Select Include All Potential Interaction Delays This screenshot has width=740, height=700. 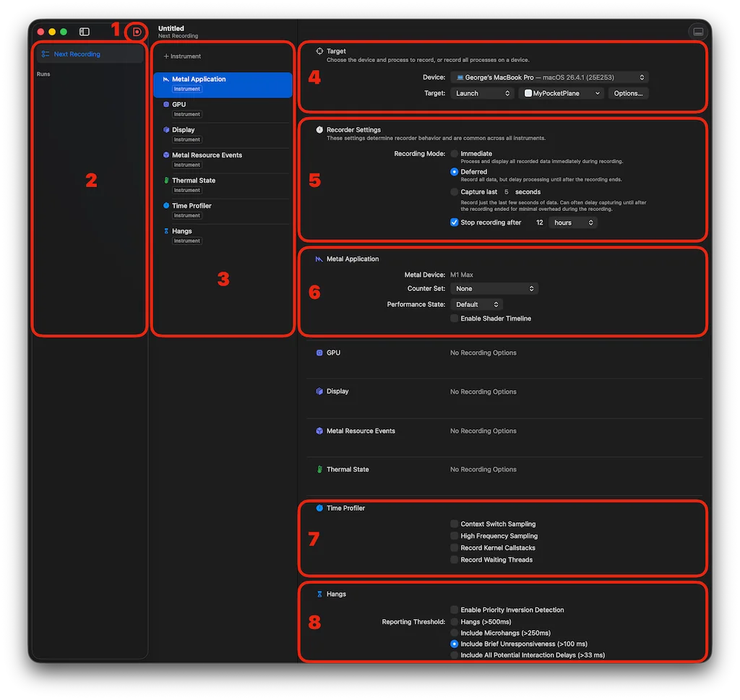454,654
